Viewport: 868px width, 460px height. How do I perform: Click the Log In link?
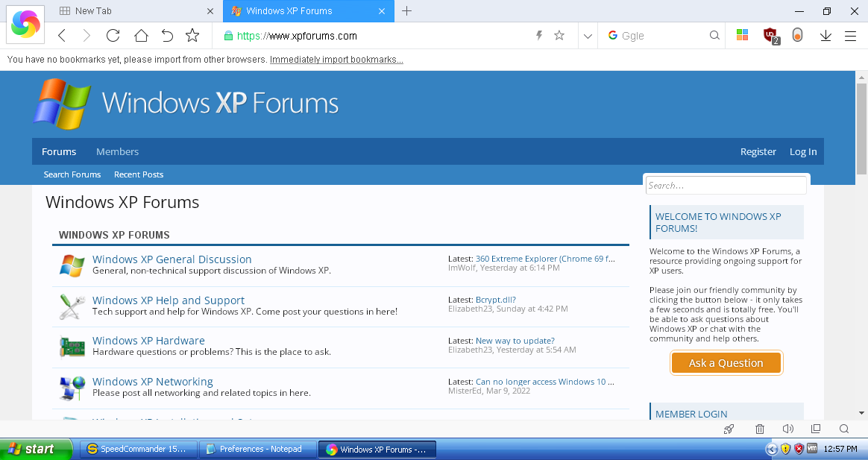coord(803,151)
